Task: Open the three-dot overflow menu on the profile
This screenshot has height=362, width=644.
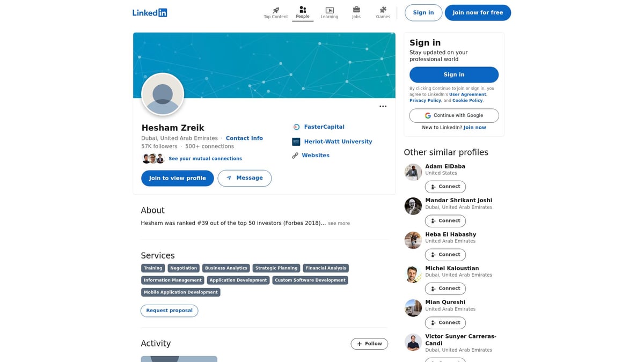Action: (383, 106)
